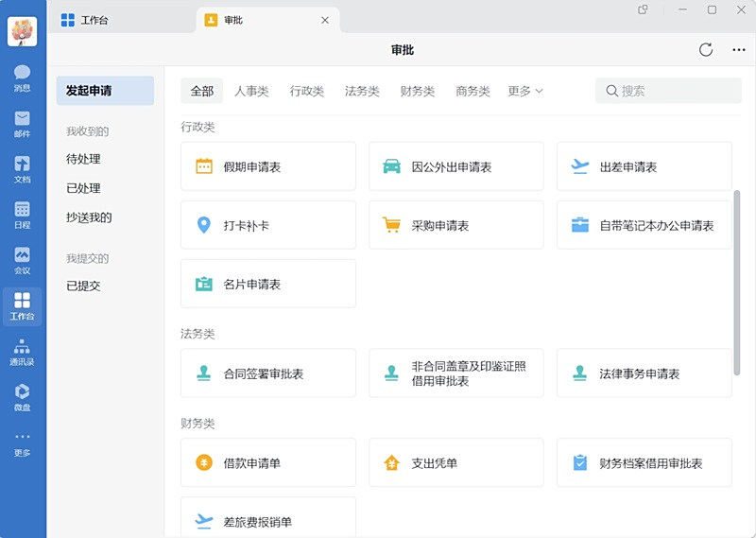Select the 财务类 category tab
This screenshot has height=538, width=756.
click(417, 91)
